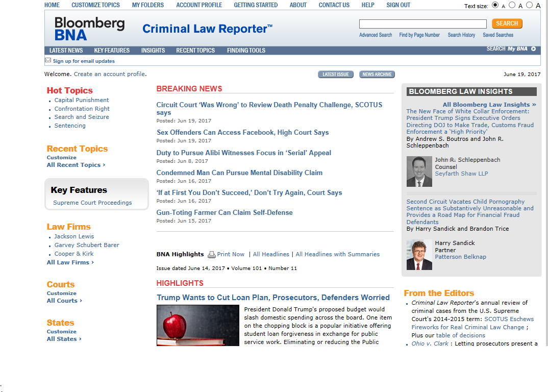Click the ABOUT menu item
548x392 pixels.
pyautogui.click(x=298, y=5)
